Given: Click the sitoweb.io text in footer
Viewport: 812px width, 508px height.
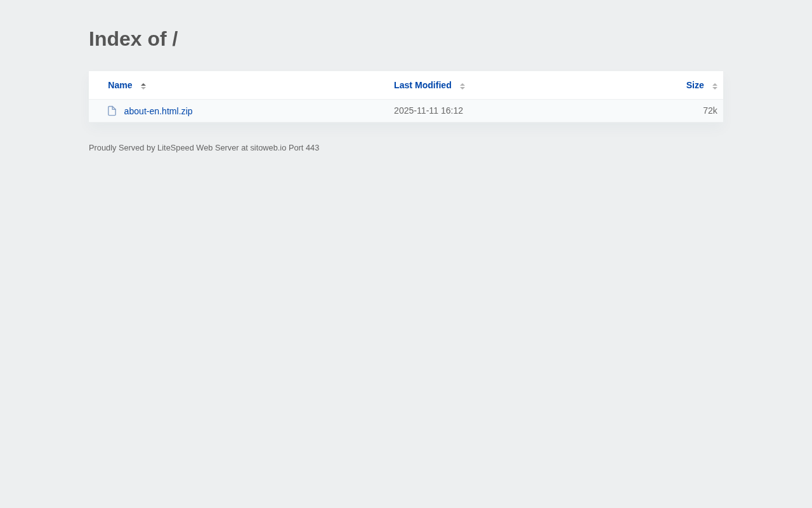Looking at the screenshot, I should [x=268, y=148].
